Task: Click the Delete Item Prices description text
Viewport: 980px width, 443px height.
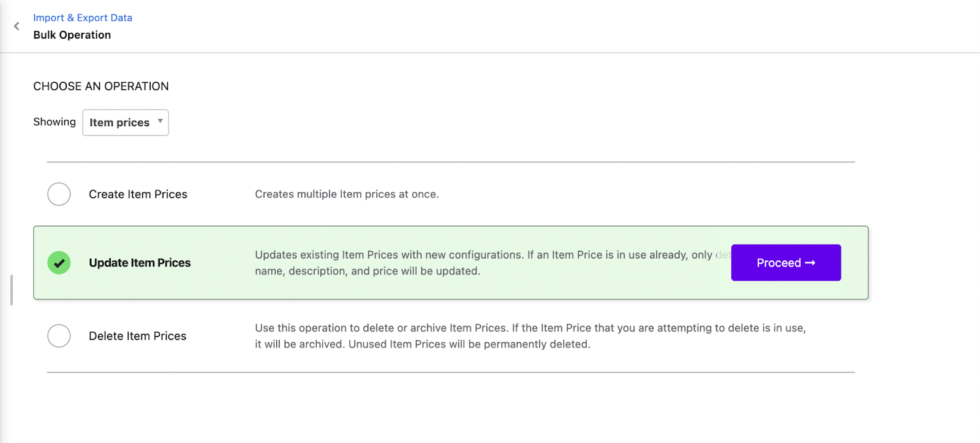Action: 530,336
